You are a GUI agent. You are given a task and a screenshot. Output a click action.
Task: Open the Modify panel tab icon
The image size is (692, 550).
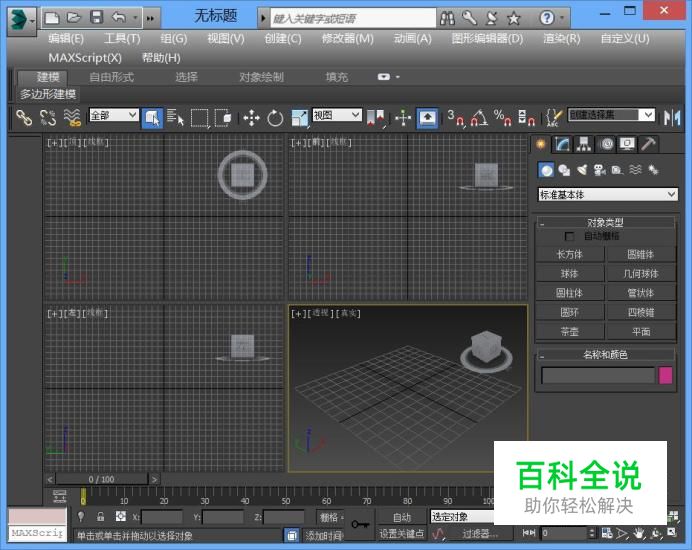(563, 145)
